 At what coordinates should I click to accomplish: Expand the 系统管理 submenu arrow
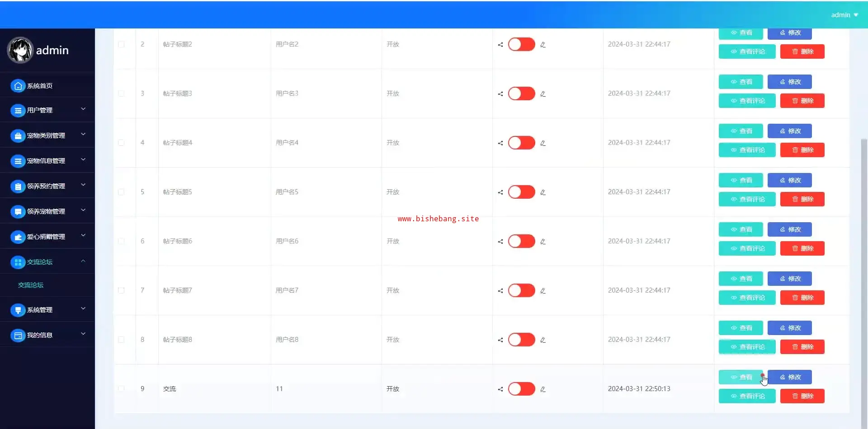(x=83, y=308)
